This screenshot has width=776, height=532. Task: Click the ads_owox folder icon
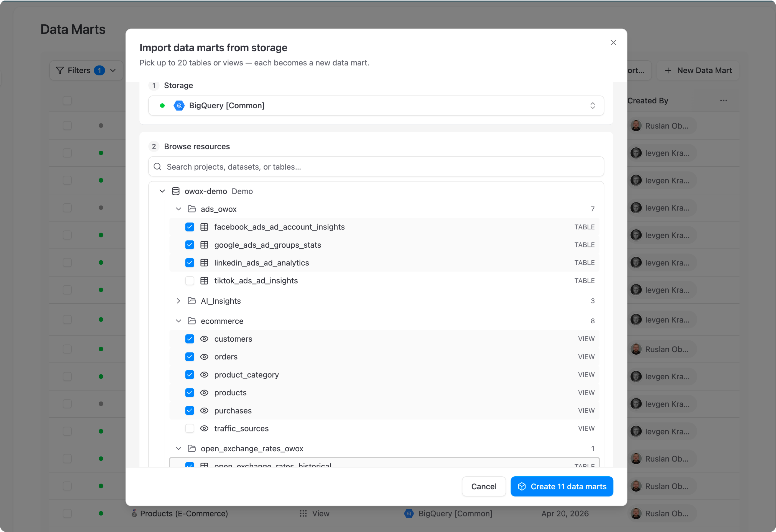coord(192,209)
